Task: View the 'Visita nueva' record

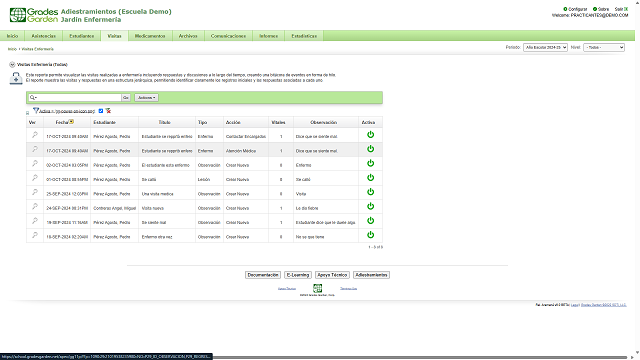Action: [35, 206]
